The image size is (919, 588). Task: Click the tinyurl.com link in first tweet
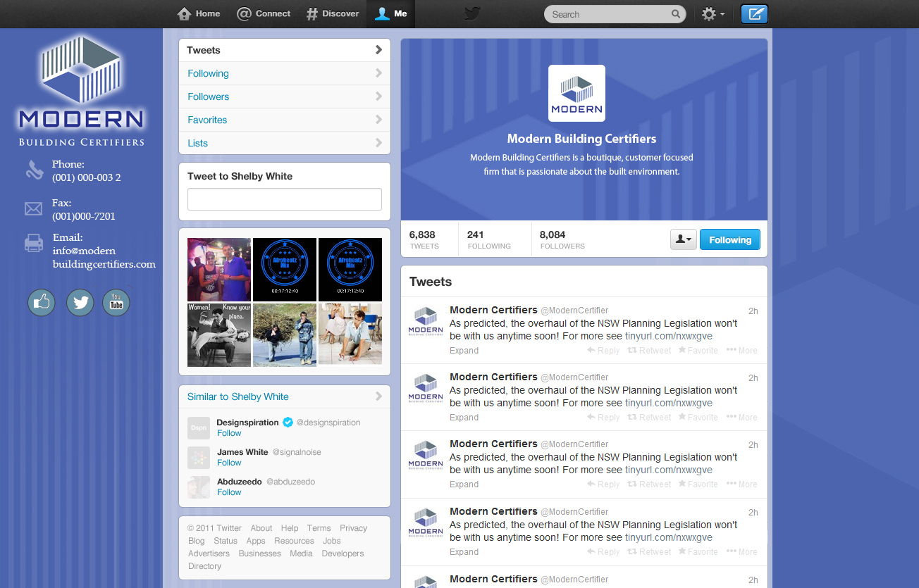(x=667, y=336)
